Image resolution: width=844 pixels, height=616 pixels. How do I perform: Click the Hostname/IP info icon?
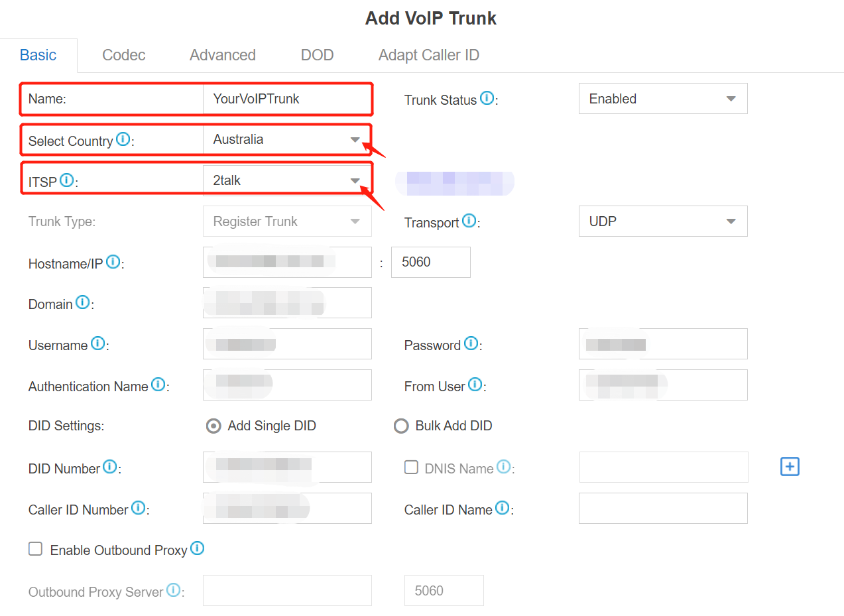pyautogui.click(x=113, y=261)
